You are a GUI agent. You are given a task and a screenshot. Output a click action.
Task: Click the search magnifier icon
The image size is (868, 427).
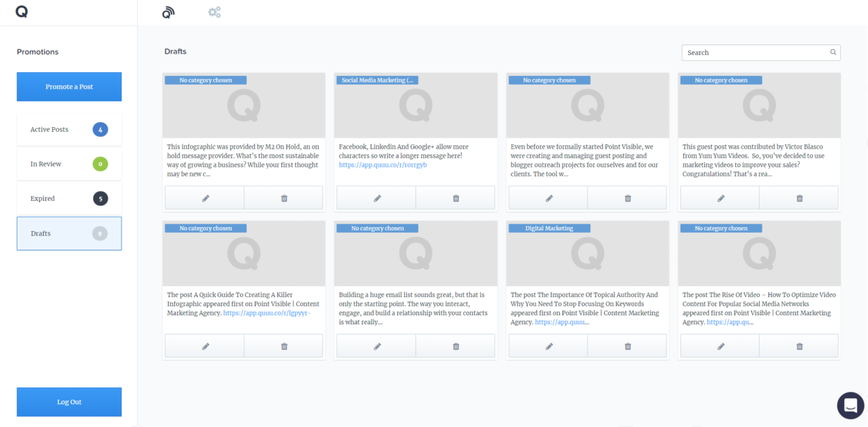click(x=833, y=53)
